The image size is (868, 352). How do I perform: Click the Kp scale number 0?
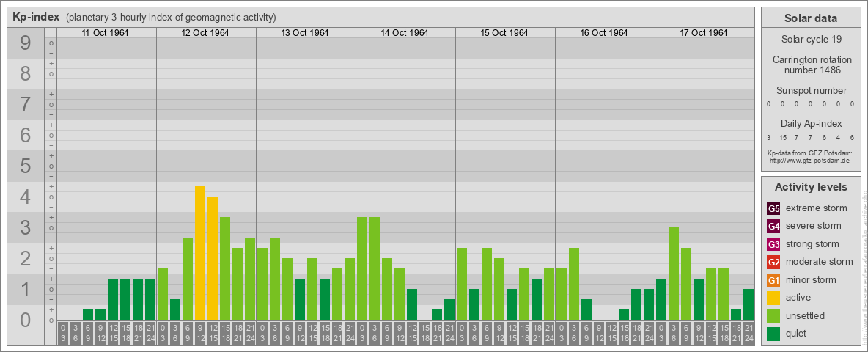(26, 320)
